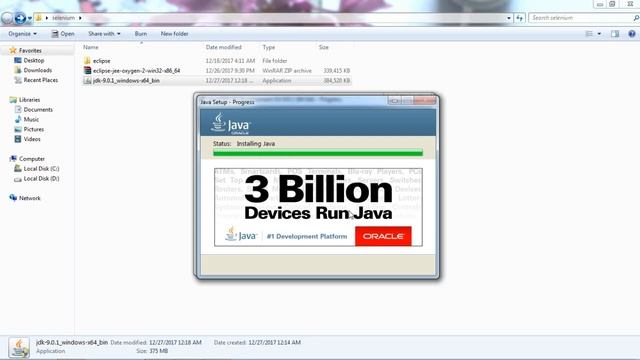Click the Back navigation arrow button
Viewport: 640px width, 360px height.
[x=7, y=18]
